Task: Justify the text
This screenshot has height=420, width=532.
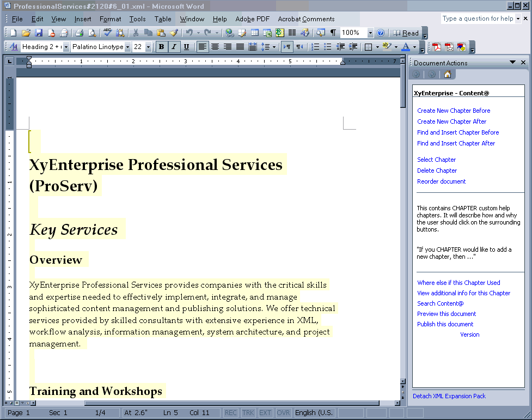Action: click(240, 47)
